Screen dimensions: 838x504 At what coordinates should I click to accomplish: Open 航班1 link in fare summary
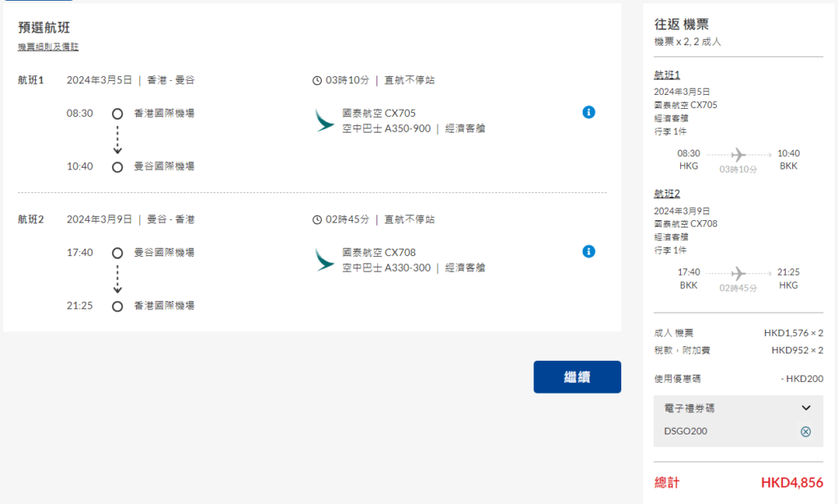tap(667, 75)
